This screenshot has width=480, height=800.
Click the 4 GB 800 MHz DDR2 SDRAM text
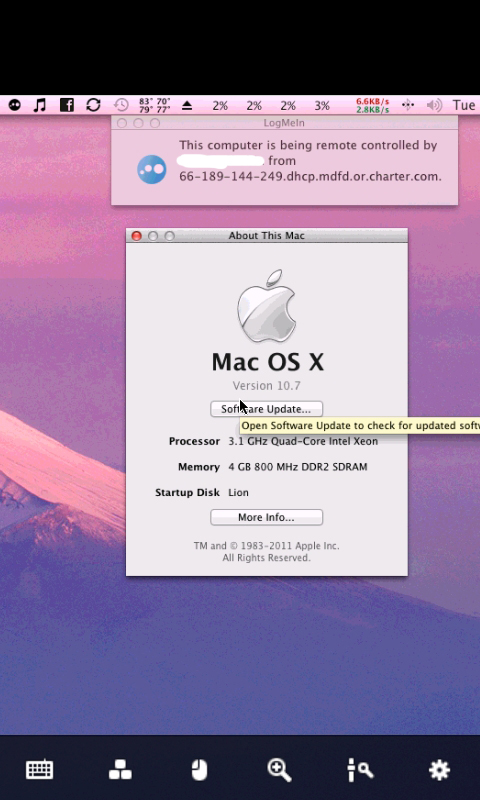[297, 467]
